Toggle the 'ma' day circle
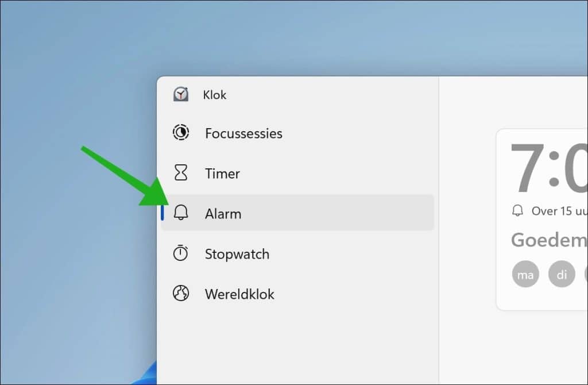This screenshot has height=385, width=588. pyautogui.click(x=525, y=274)
